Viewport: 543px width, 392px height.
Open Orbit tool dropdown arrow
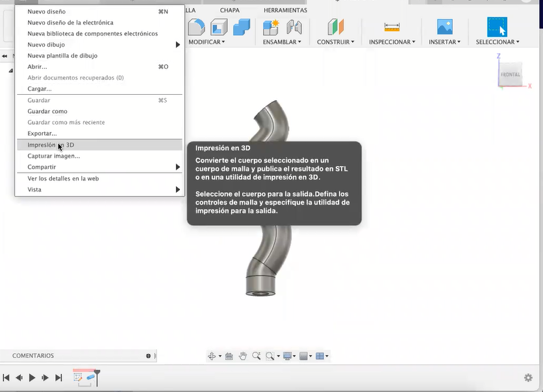pos(220,356)
